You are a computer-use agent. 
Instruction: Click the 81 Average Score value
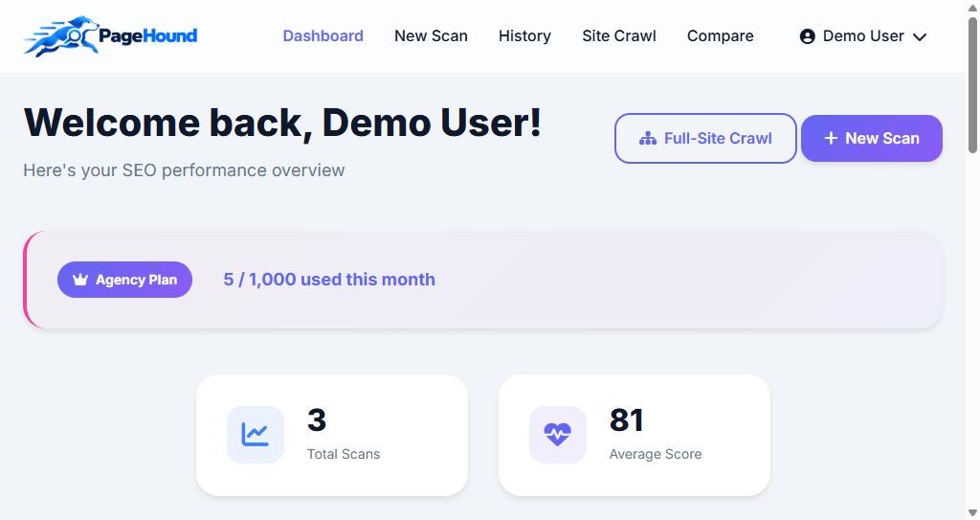tap(626, 420)
